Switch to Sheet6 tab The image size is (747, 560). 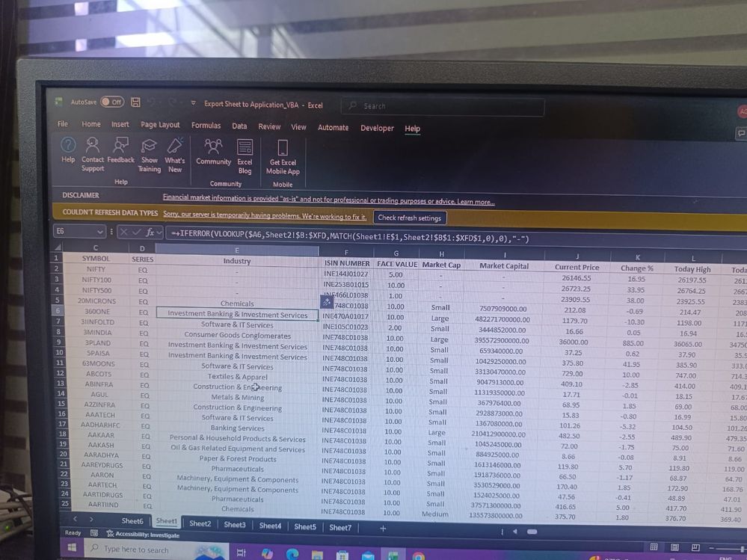pos(132,521)
